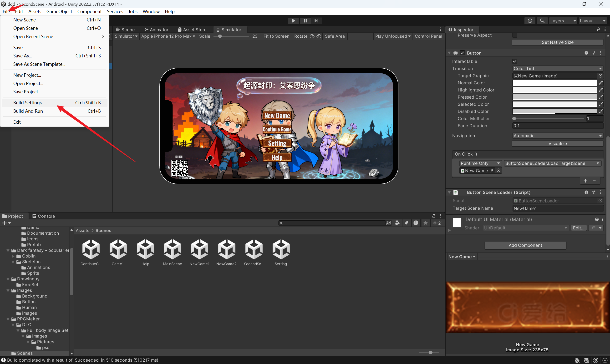
Task: Click the Play button in the toolbar
Action: tap(293, 21)
